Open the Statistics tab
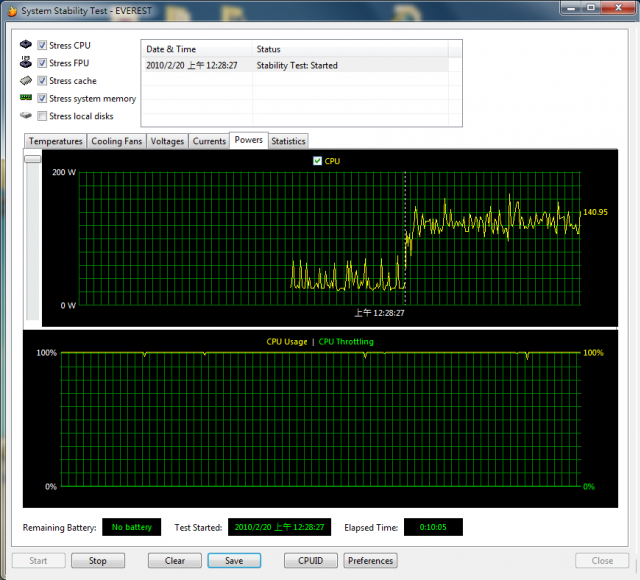640x580 pixels. click(x=288, y=141)
